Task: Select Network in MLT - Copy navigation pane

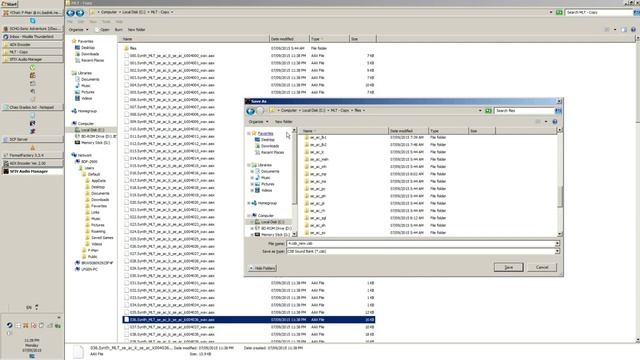Action: [x=84, y=155]
